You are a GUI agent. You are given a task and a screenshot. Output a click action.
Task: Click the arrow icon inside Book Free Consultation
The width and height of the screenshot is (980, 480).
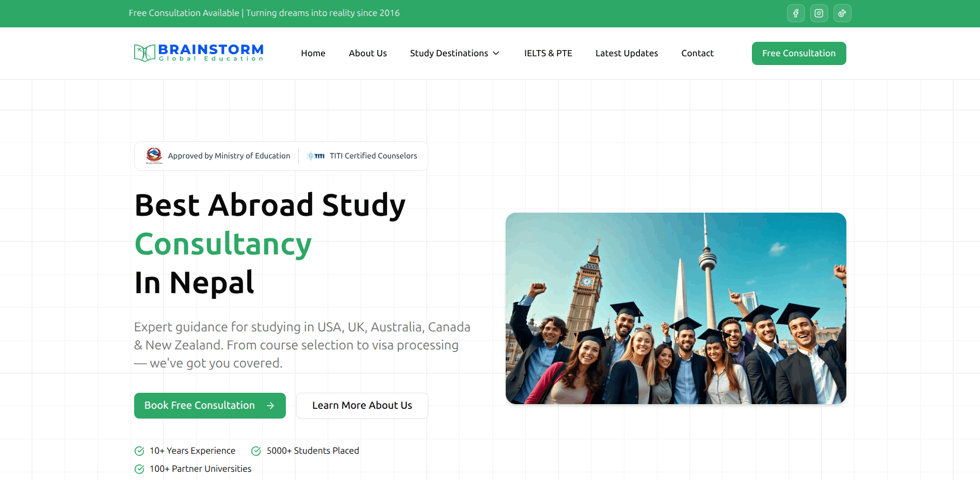270,406
